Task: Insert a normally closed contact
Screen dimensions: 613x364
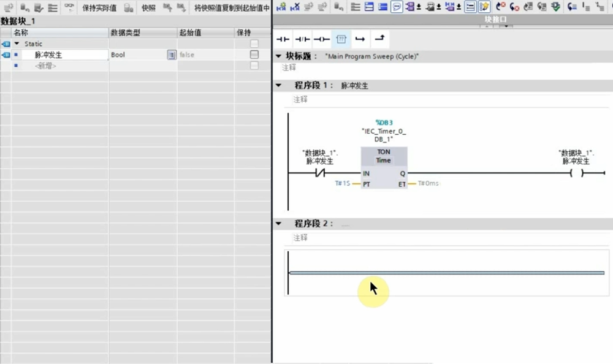Action: tap(302, 39)
